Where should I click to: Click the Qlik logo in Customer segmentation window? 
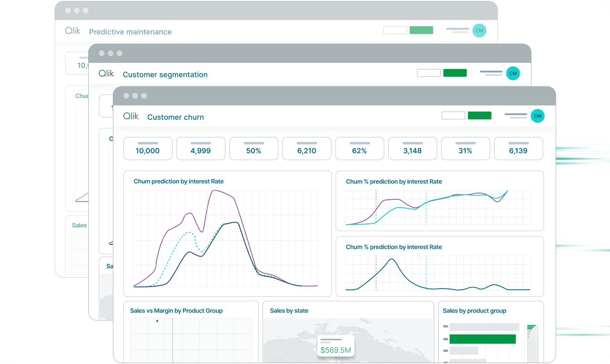(106, 73)
